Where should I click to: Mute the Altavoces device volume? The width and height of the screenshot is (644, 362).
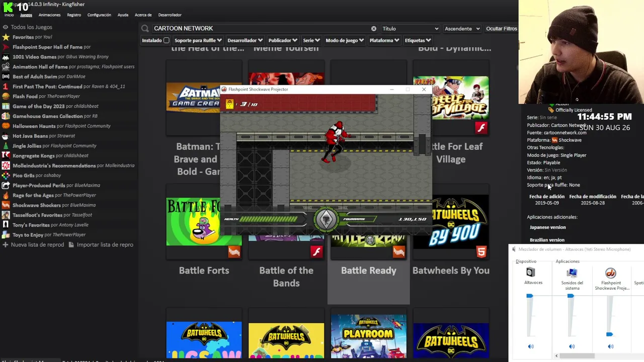click(x=531, y=346)
